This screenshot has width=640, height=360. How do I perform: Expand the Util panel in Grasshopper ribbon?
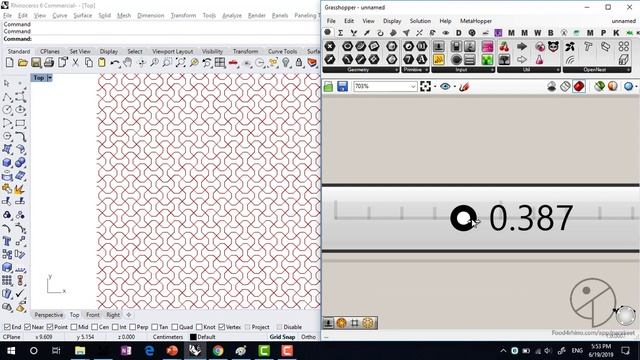coord(557,70)
